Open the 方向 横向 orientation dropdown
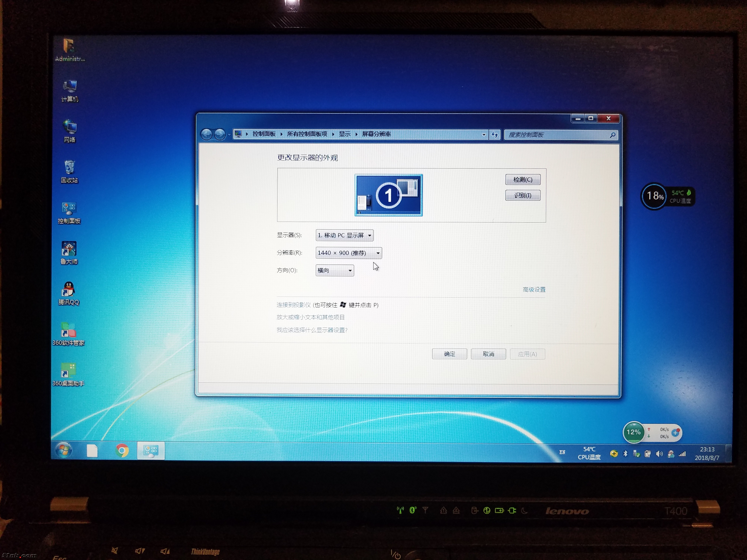The image size is (747, 560). click(x=335, y=270)
